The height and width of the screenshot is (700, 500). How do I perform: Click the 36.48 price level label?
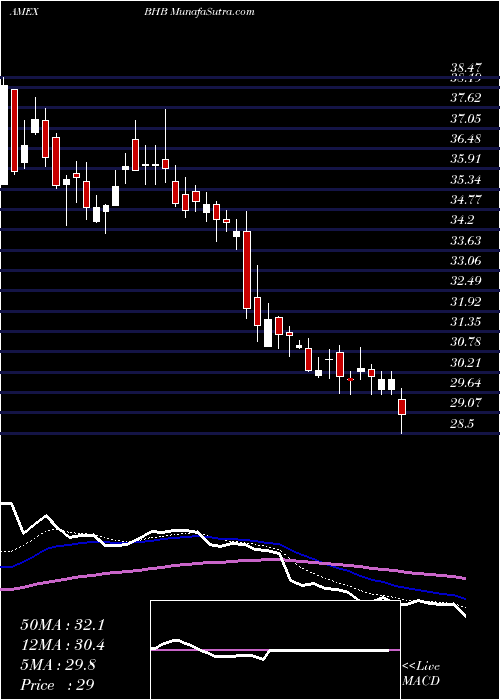pyautogui.click(x=466, y=139)
